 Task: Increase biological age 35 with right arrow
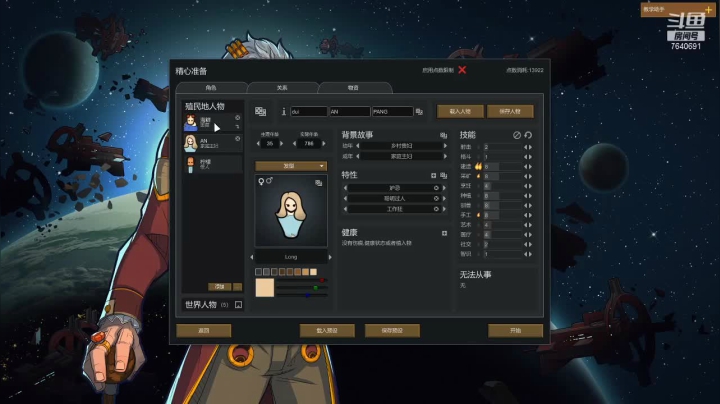(x=281, y=144)
